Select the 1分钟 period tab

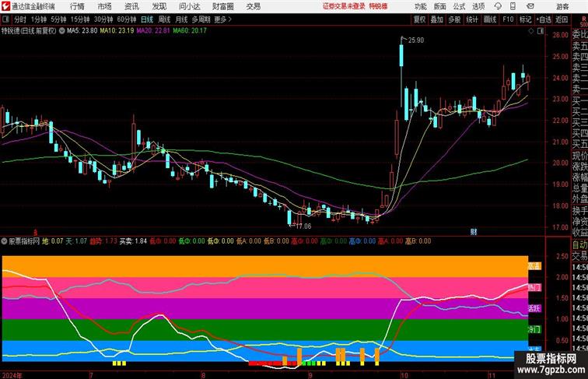tap(39, 19)
